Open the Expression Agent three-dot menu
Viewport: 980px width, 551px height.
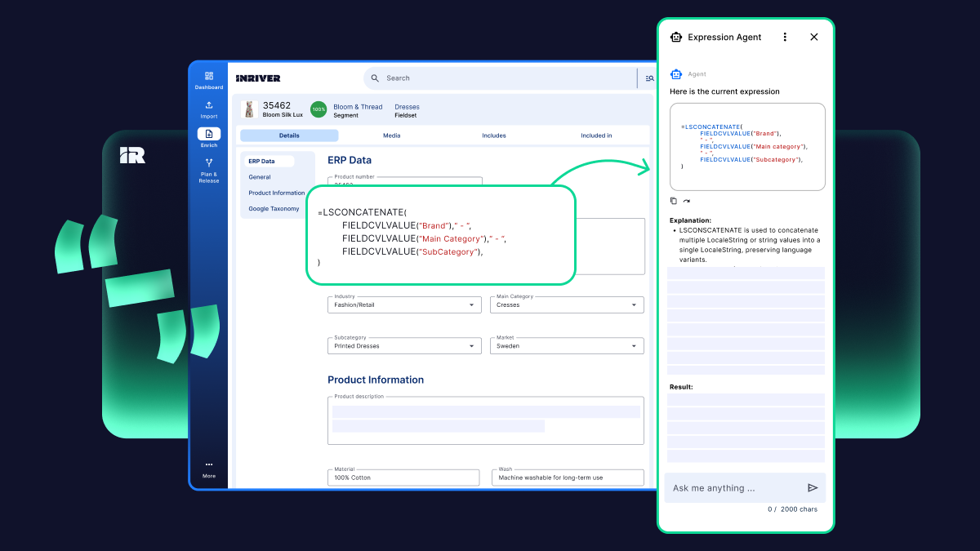[785, 37]
